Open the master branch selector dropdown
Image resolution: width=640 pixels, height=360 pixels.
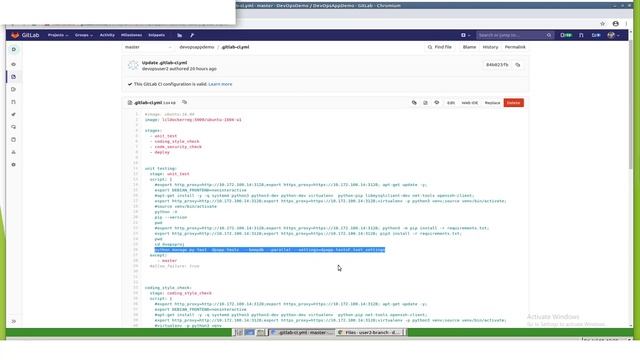click(x=148, y=47)
